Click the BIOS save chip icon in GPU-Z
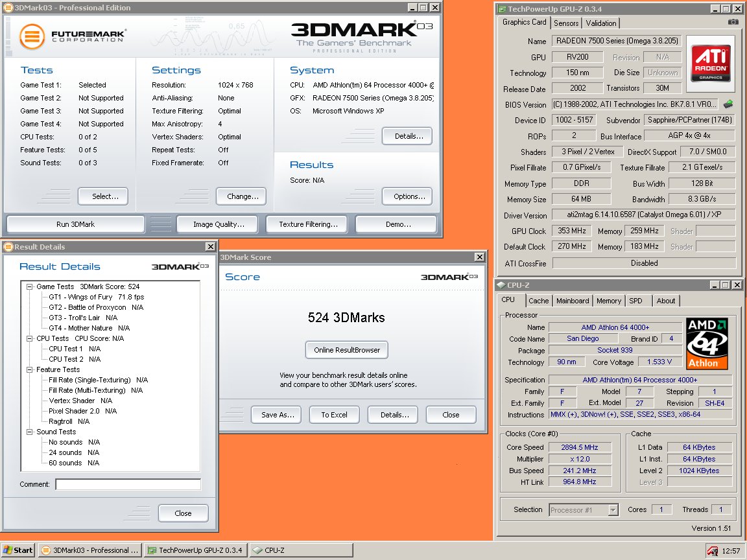The height and width of the screenshot is (560, 747). pos(728,104)
